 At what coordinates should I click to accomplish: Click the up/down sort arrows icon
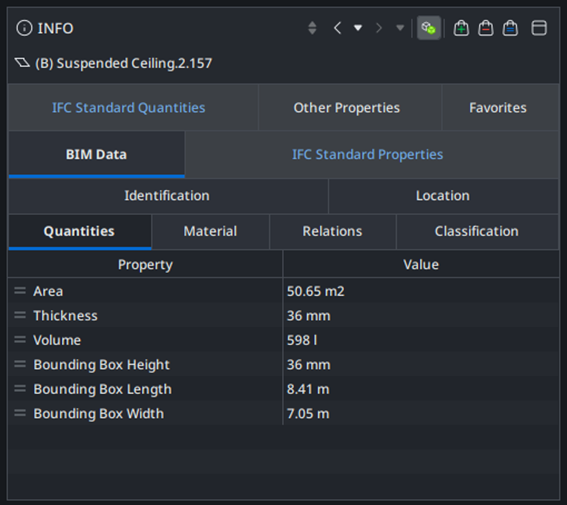tap(312, 28)
